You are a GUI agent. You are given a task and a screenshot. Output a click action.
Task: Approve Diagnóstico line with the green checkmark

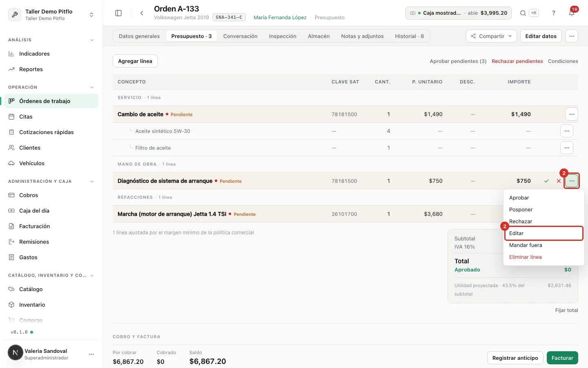click(546, 181)
